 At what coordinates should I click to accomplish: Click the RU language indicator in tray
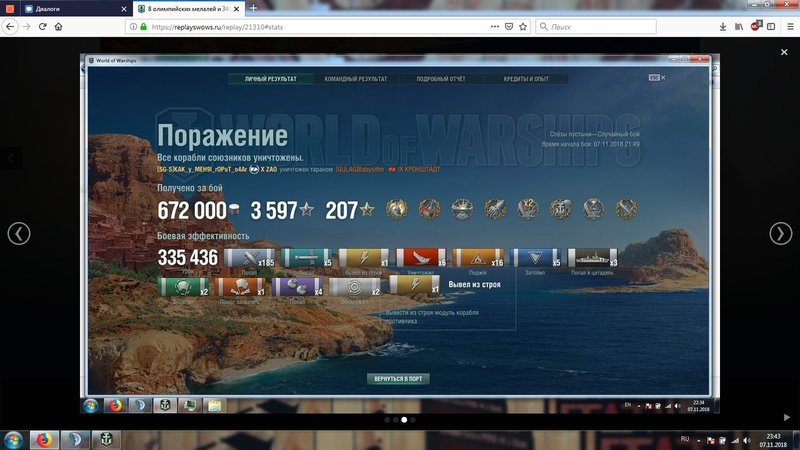pyautogui.click(x=685, y=439)
